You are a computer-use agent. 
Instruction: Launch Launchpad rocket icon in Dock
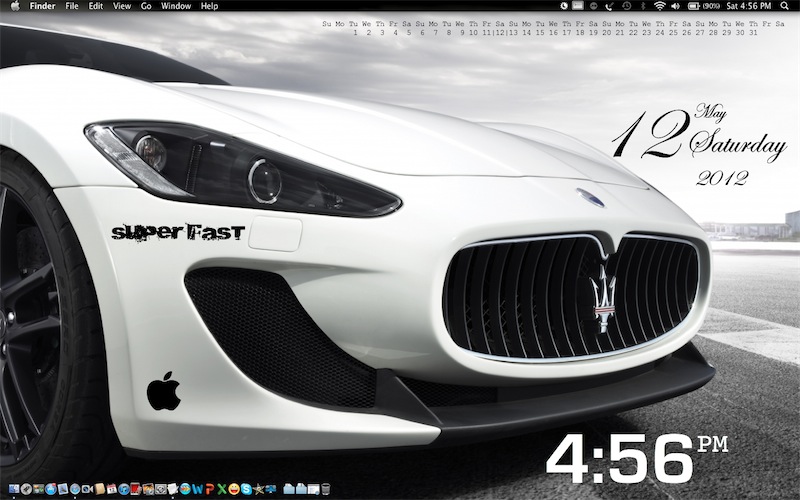click(x=26, y=489)
